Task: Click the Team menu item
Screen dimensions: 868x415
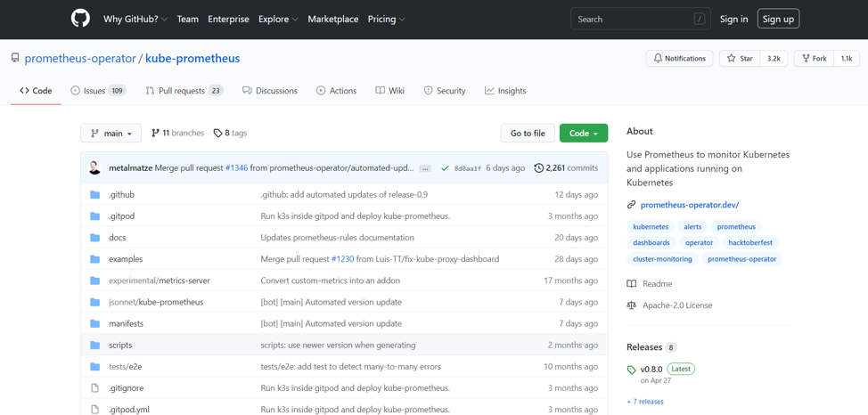Action: [x=188, y=19]
